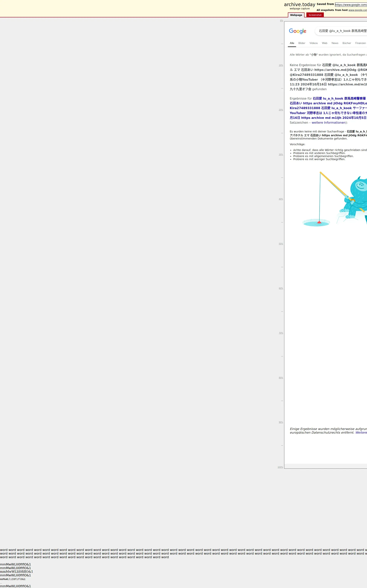The height and width of the screenshot is (588, 367).
Task: Jump to the 90% page marker
Action: [281, 423]
